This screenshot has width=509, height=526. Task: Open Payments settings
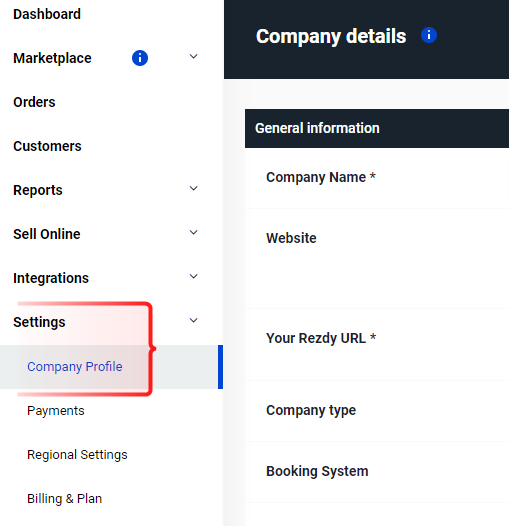56,411
